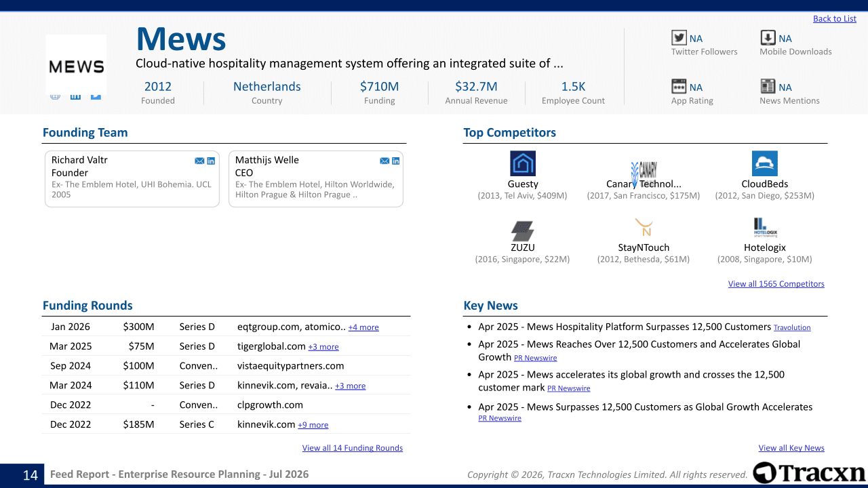Screen dimensions: 868x488
Task: Click the StayNTouch competitor logo
Action: 644,228
